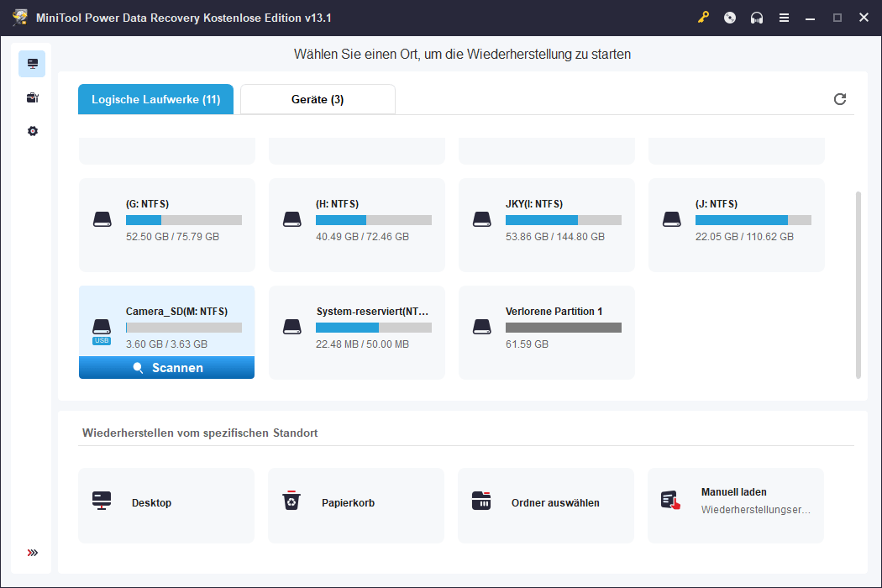Screen dimensions: 882x588
Task: Click the System-reserviert usage bar
Action: (x=374, y=328)
